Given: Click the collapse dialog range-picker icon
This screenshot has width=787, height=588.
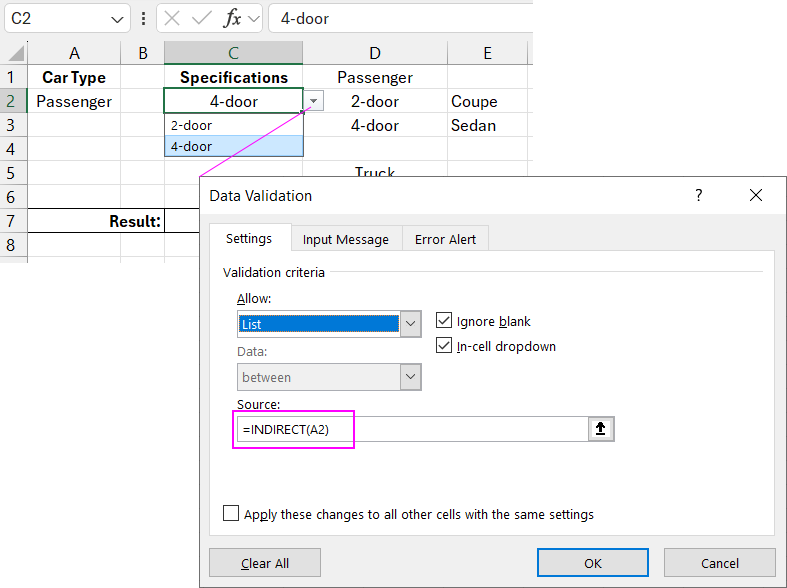Looking at the screenshot, I should (x=601, y=429).
